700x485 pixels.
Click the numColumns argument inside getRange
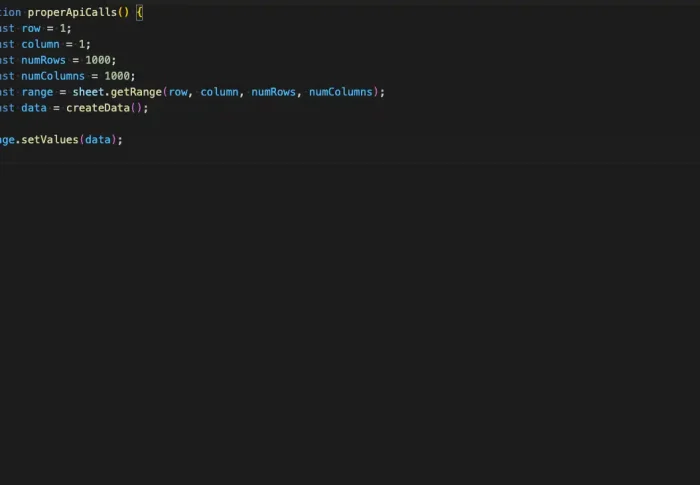click(x=340, y=92)
